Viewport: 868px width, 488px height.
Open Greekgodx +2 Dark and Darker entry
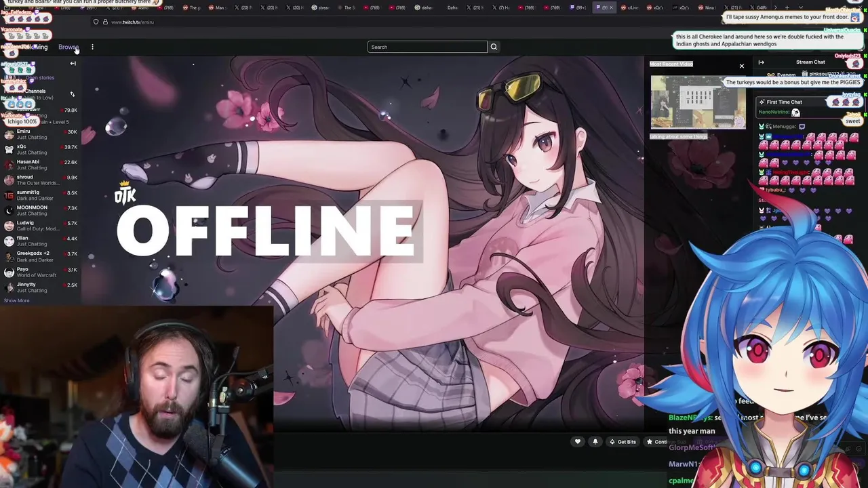click(41, 256)
